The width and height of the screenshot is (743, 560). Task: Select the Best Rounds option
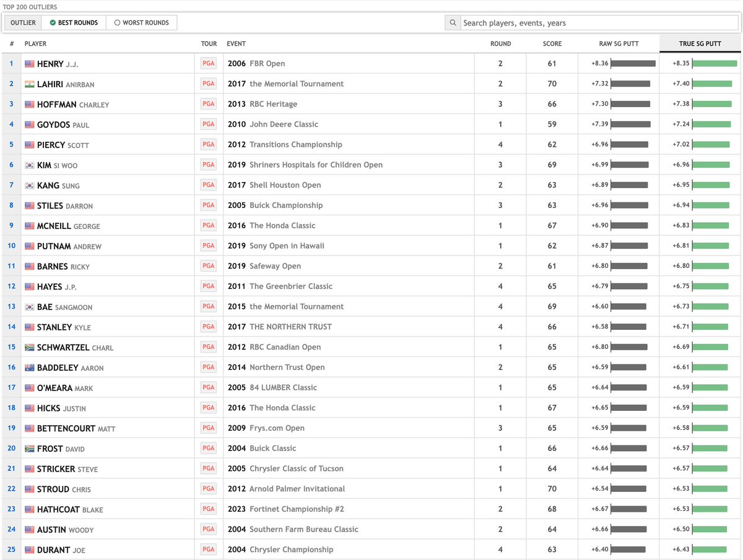74,23
